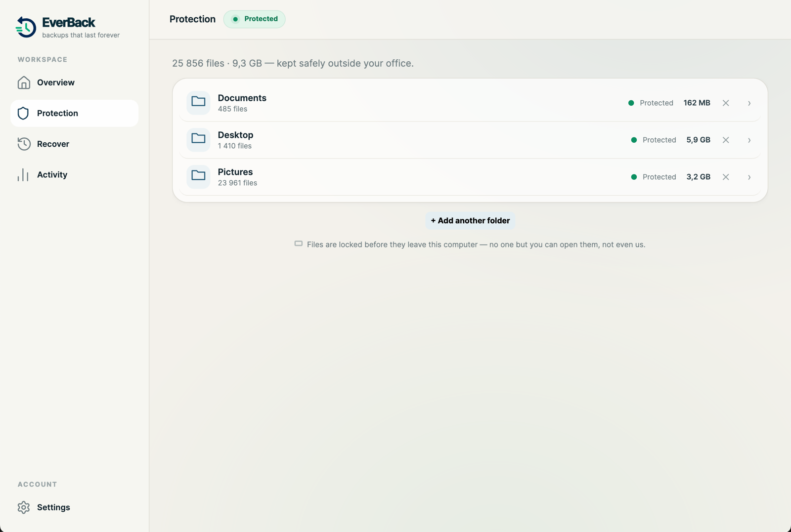Click the Documents folder name
Viewport: 791px width, 532px height.
pyautogui.click(x=242, y=98)
